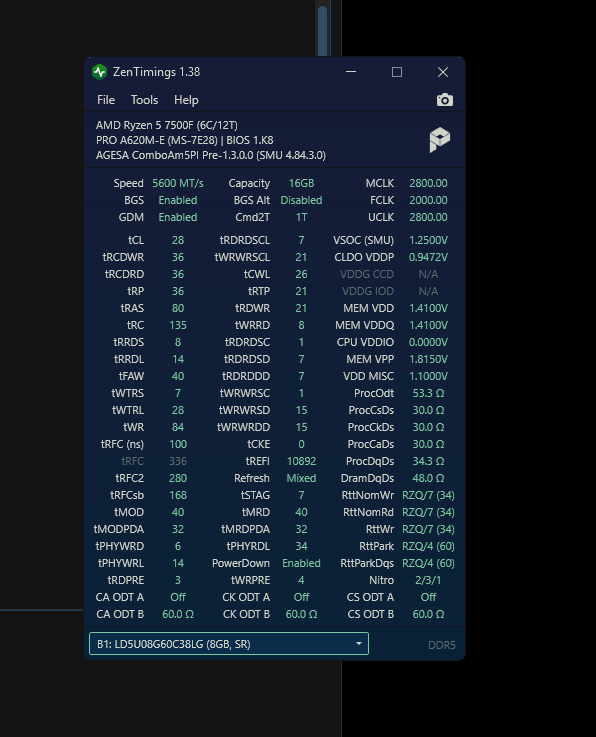This screenshot has width=596, height=737.
Task: Open the Tools menu
Action: pyautogui.click(x=144, y=100)
